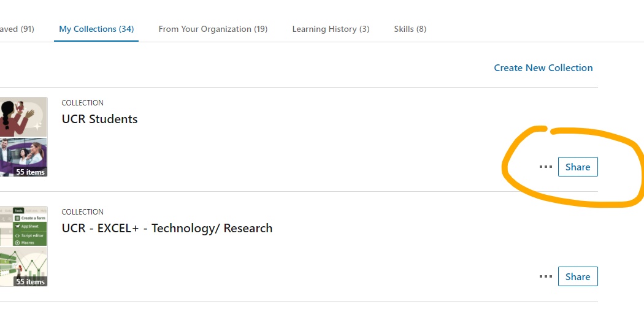The width and height of the screenshot is (644, 315).
Task: View the Skills (8) tab
Action: coord(410,29)
